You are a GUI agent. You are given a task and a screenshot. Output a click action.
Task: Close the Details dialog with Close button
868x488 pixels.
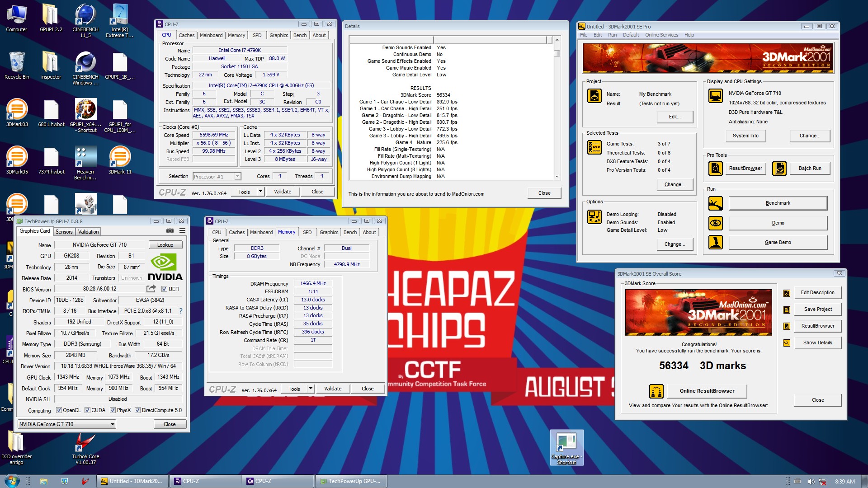point(544,193)
